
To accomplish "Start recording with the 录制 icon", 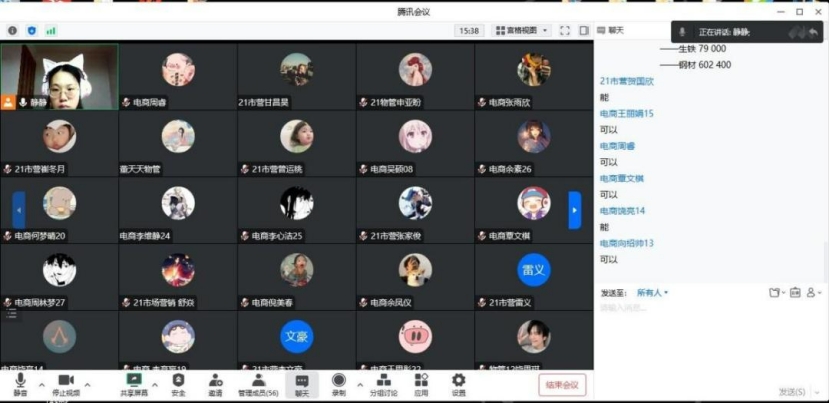I will pyautogui.click(x=338, y=383).
